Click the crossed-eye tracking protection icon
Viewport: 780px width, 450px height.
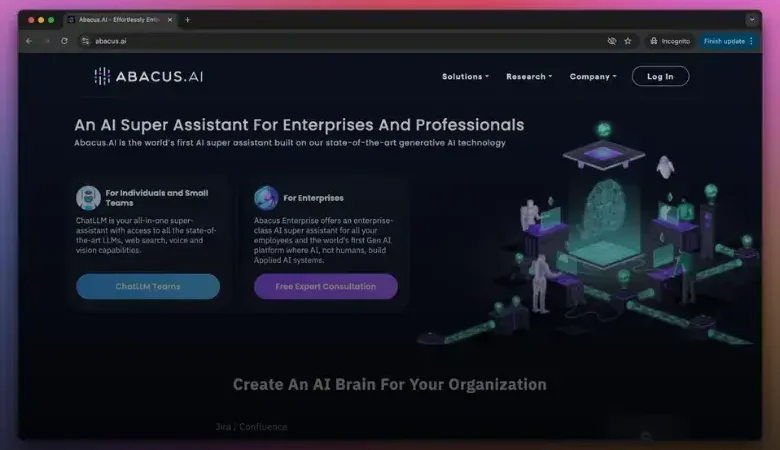coord(611,41)
